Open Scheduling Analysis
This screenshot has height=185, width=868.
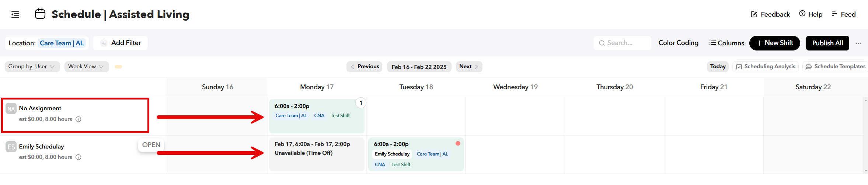[766, 67]
